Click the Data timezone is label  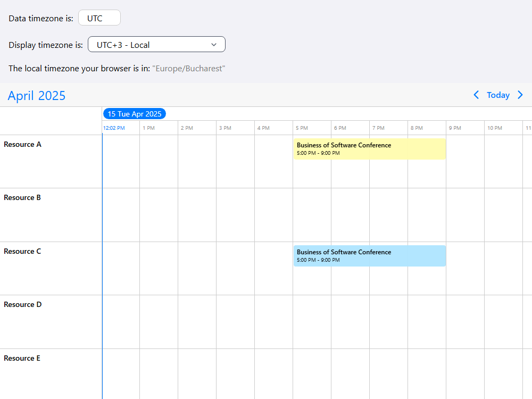(x=41, y=18)
